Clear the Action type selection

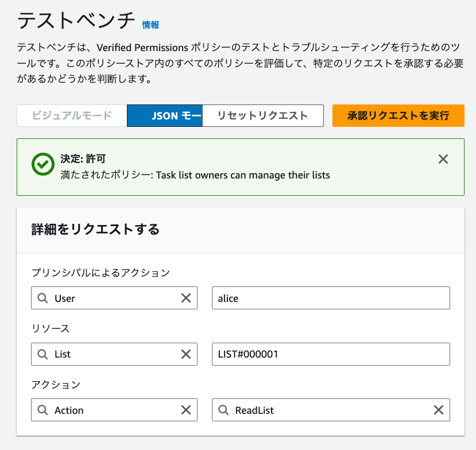pyautogui.click(x=186, y=410)
